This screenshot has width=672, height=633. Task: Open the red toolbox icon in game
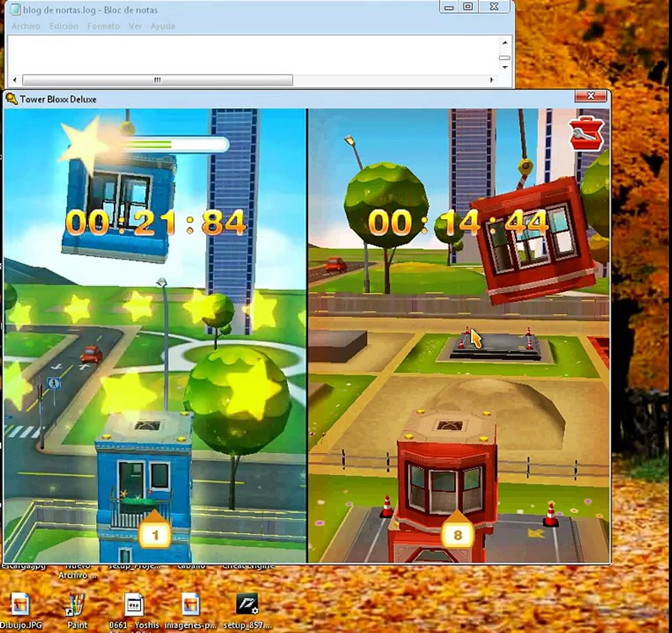point(586,133)
